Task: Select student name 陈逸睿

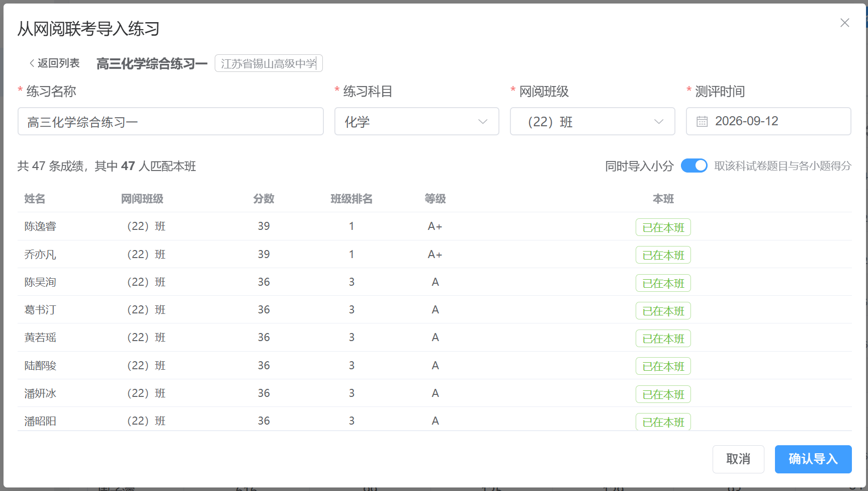Action: (x=40, y=226)
